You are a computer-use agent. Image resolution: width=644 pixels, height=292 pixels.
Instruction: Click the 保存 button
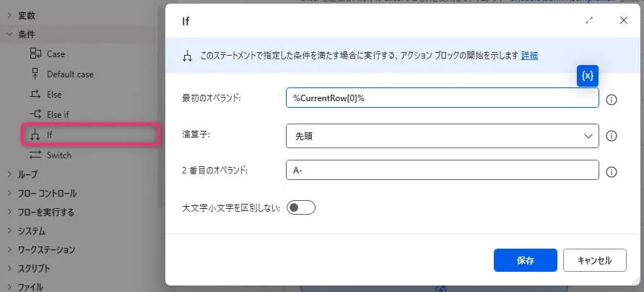pos(525,260)
